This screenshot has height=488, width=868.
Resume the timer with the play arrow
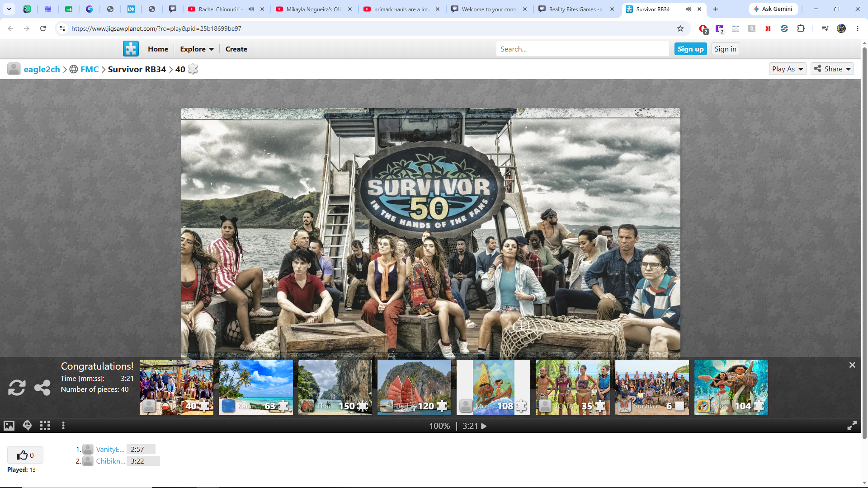[484, 426]
